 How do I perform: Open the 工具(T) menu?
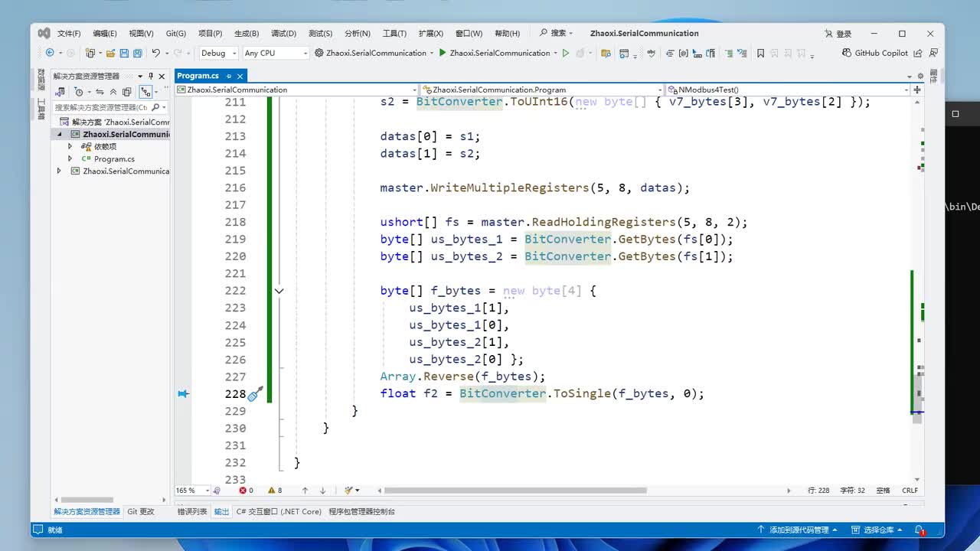coord(394,34)
